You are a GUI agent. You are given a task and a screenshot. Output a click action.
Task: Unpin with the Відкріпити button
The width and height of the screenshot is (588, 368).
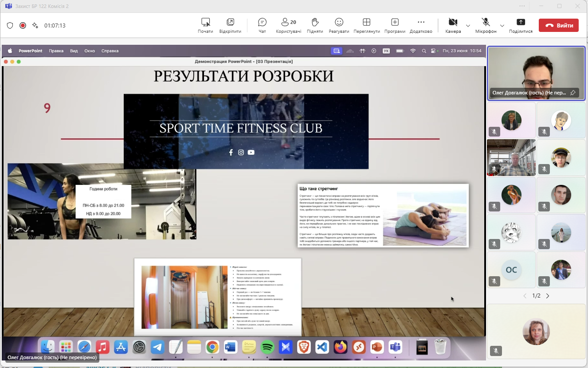click(x=230, y=25)
